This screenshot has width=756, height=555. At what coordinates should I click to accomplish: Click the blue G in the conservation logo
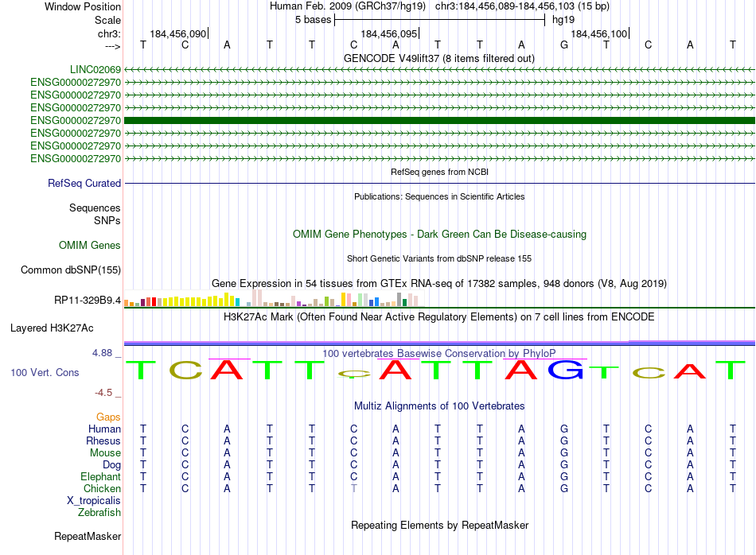click(566, 370)
